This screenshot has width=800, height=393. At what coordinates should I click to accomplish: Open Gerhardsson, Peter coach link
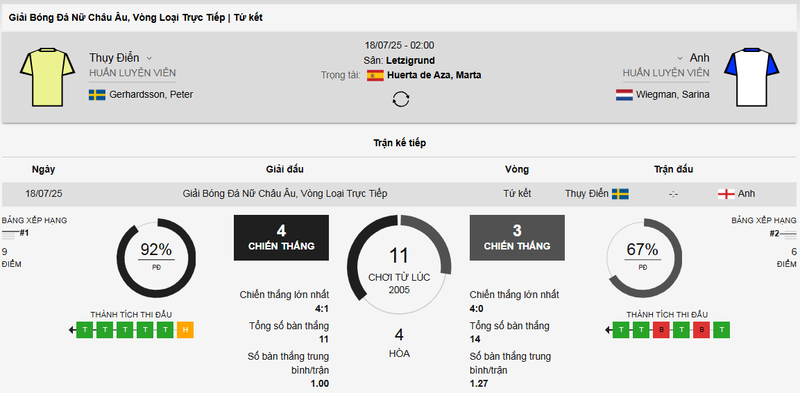pos(151,94)
